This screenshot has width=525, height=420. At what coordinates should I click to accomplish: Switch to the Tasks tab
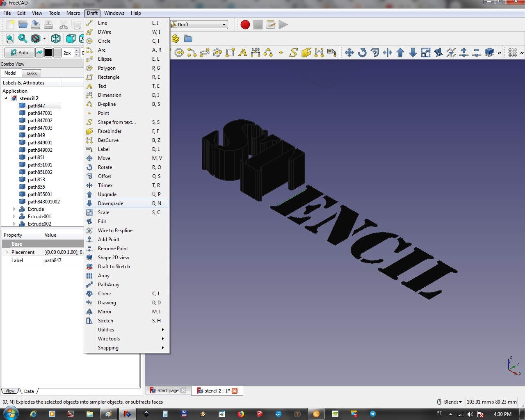31,73
